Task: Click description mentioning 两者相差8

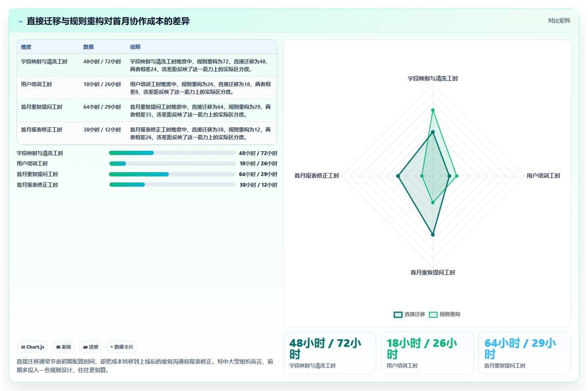Action: coord(201,88)
